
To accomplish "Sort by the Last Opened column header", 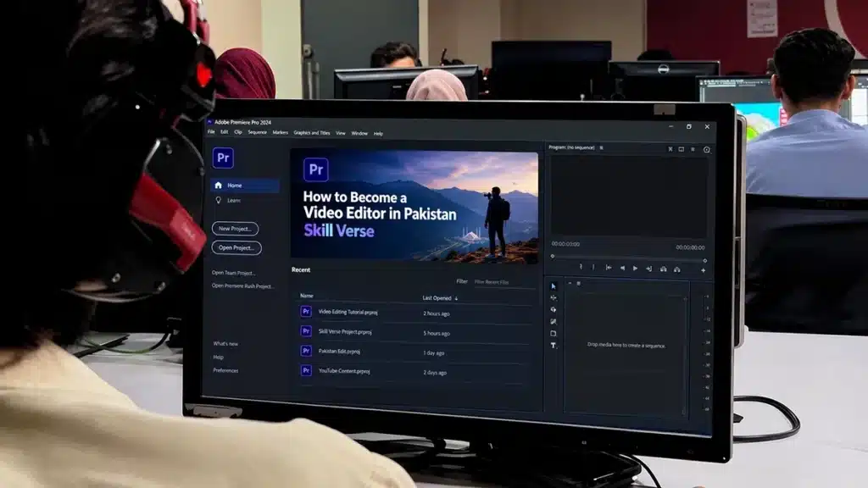I will pos(437,297).
